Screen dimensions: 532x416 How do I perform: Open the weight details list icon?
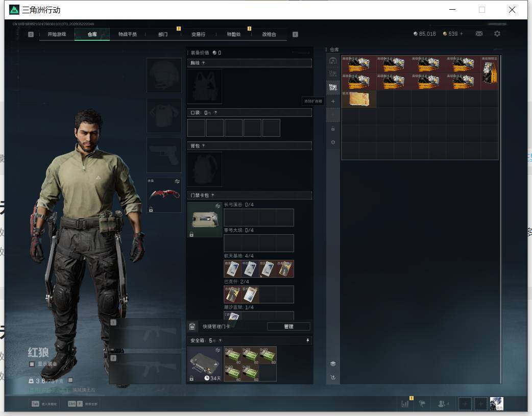(x=70, y=380)
